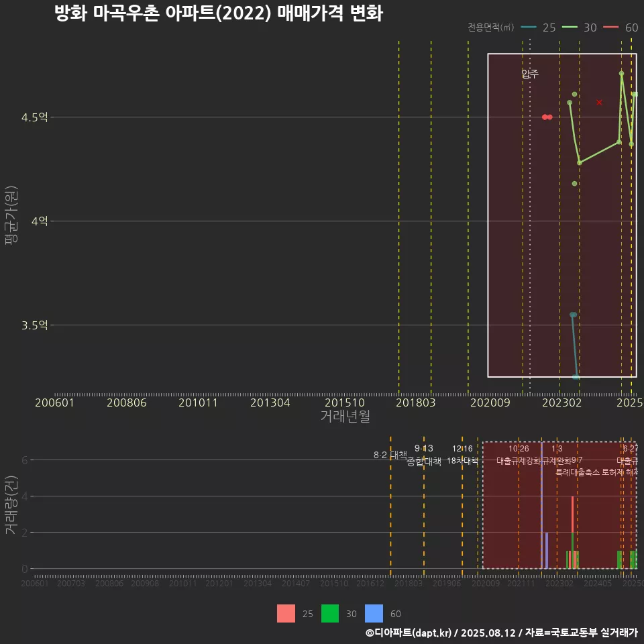Screen dimensions: 644x644
Task: Click 200601 on the price chart x-axis
Action: (54, 402)
